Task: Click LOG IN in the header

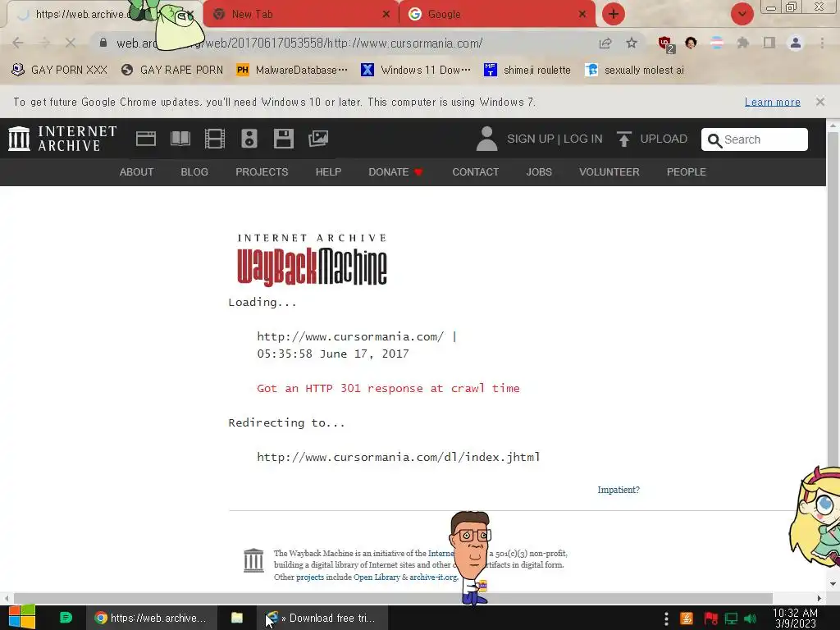Action: 583,139
